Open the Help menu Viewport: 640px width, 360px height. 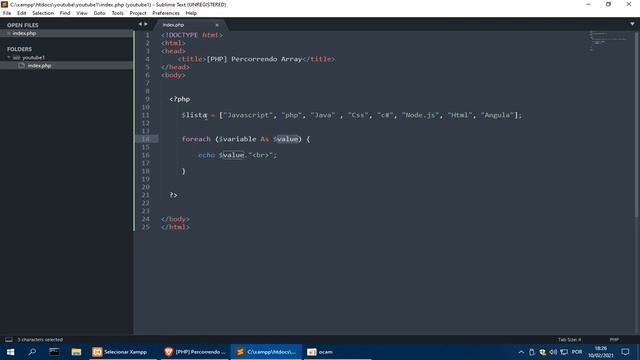pyautogui.click(x=191, y=13)
